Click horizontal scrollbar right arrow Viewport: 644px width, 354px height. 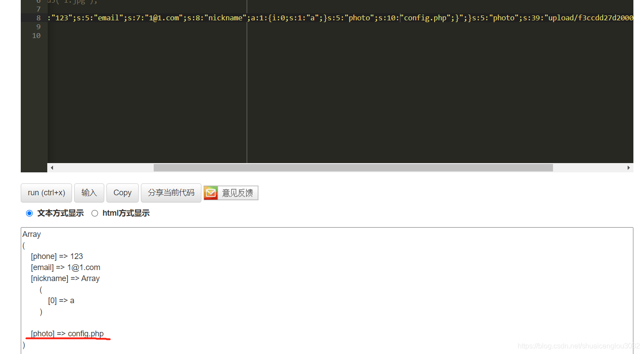tap(629, 168)
